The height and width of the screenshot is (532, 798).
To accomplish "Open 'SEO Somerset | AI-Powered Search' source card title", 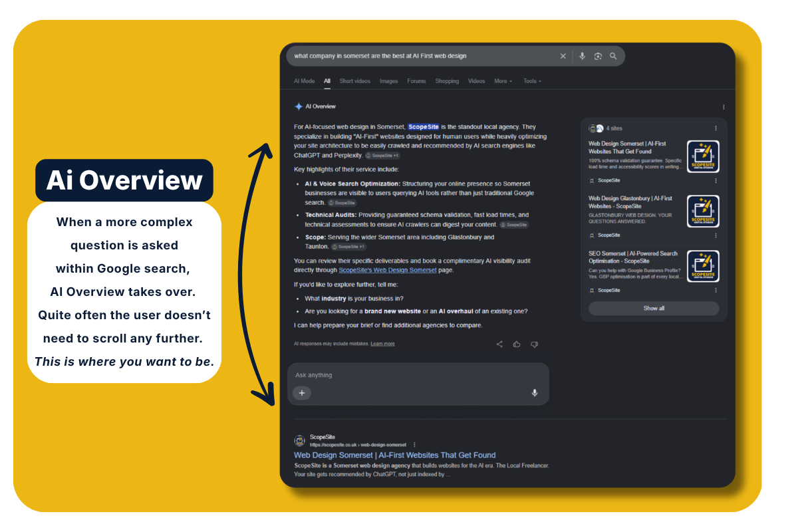I will coord(633,257).
